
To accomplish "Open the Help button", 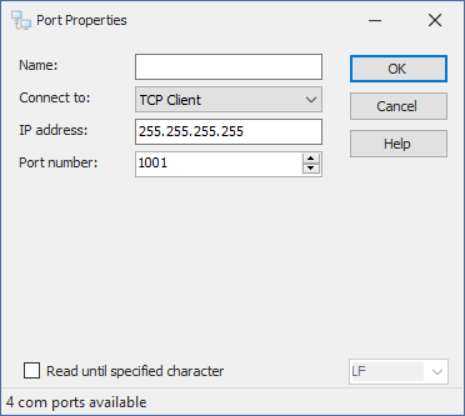I will click(398, 144).
